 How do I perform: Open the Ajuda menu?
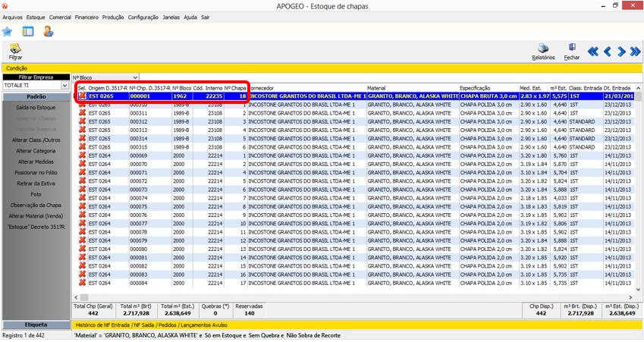tap(190, 17)
